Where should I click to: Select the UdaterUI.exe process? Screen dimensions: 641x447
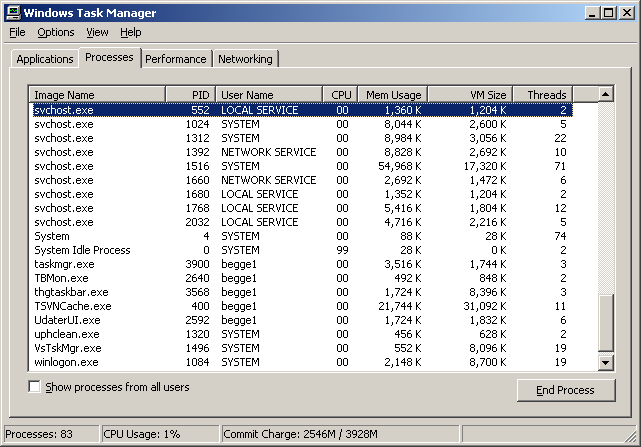(302, 320)
